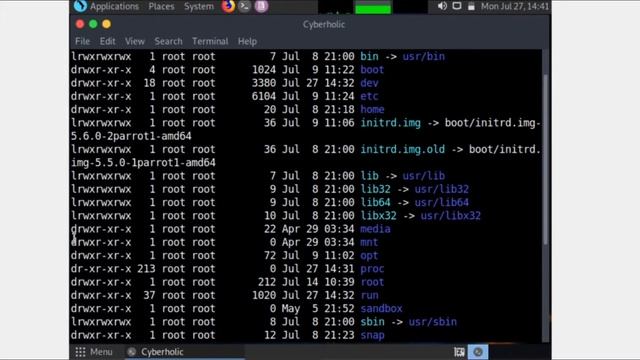
Task: Launch the terminal from panel icon
Action: 244,6
